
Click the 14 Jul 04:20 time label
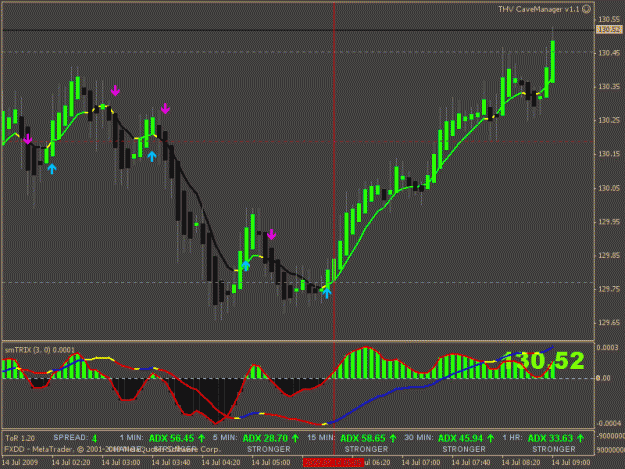(221, 463)
